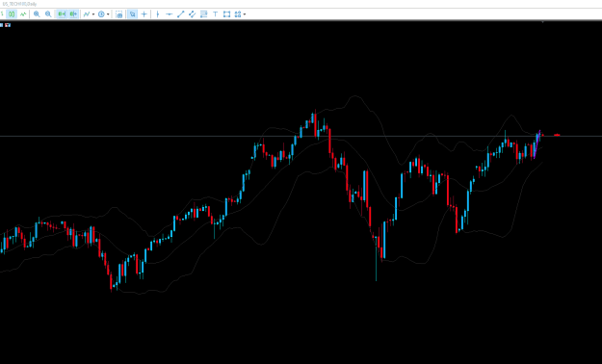Viewport: 602px width, 364px height.
Task: Open the indicators list icon
Action: (x=87, y=14)
